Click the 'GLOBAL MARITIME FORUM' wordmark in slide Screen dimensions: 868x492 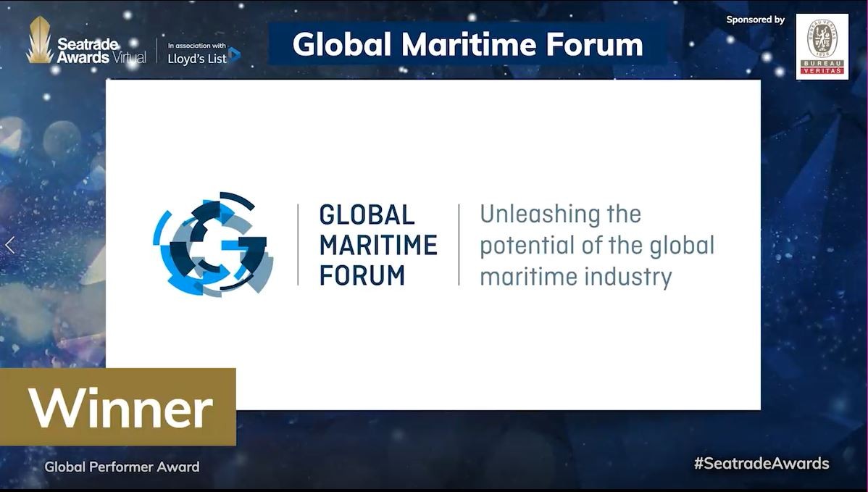click(378, 245)
